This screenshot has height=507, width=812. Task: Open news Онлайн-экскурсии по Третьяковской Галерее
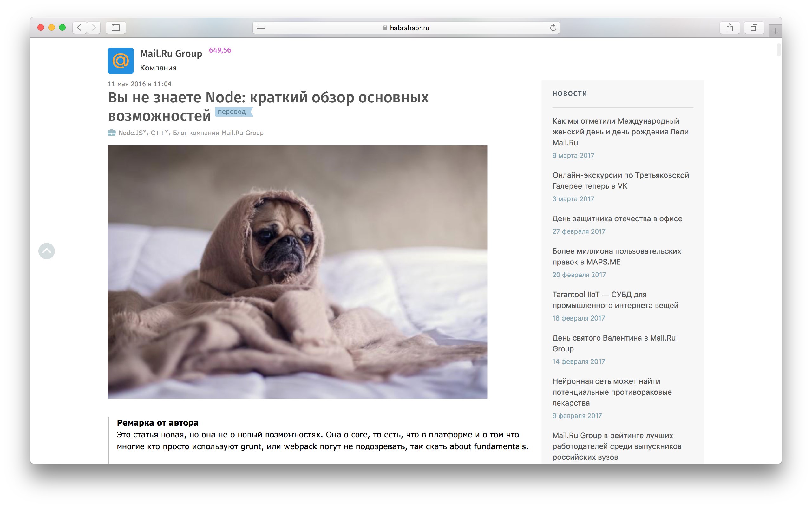[x=620, y=181]
